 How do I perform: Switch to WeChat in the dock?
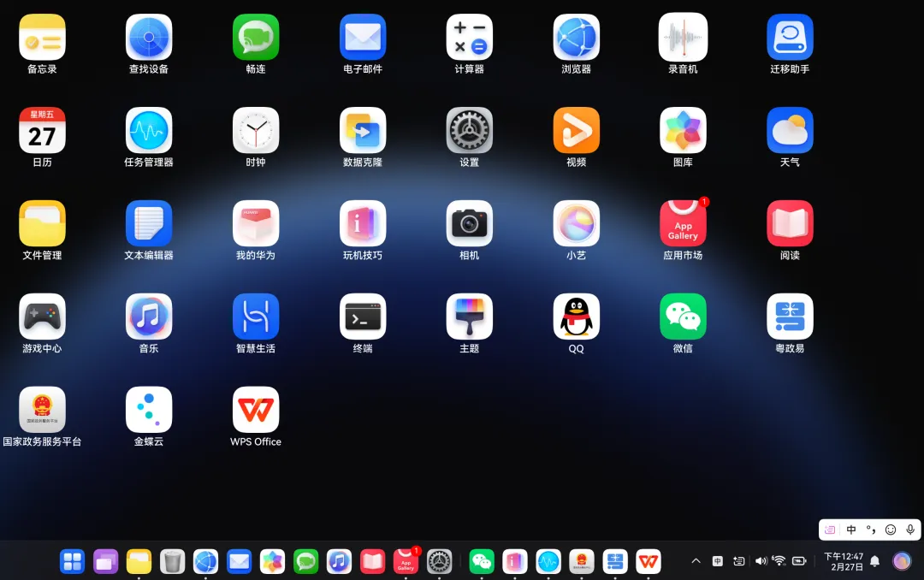tap(482, 562)
